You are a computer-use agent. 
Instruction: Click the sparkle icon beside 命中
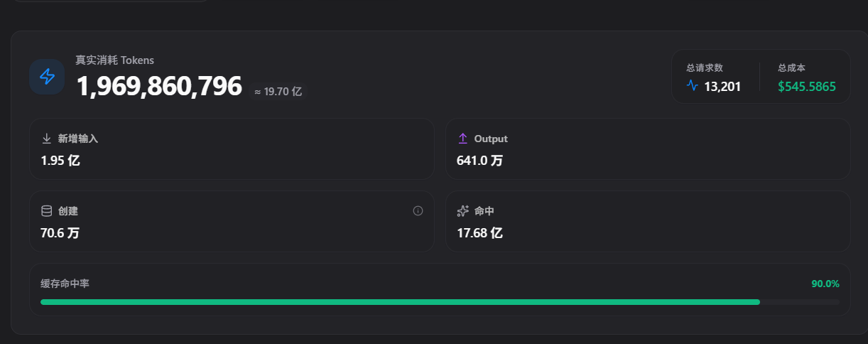pos(463,211)
